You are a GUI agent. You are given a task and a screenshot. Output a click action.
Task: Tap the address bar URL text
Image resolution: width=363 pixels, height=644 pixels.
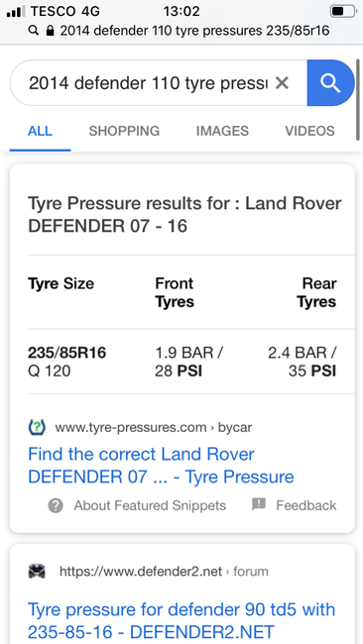click(194, 31)
